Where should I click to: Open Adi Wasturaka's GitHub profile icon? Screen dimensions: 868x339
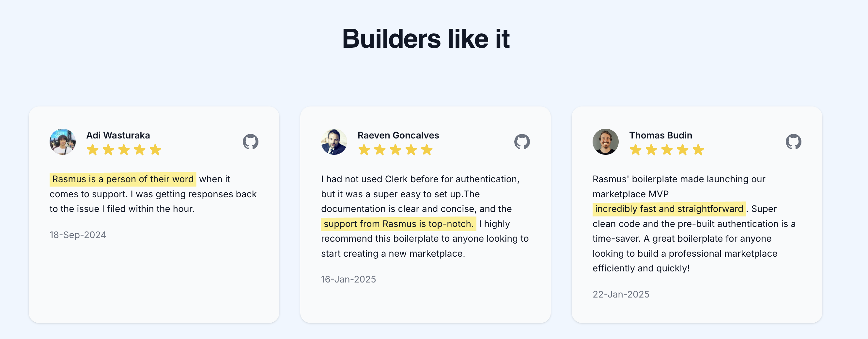coord(250,142)
